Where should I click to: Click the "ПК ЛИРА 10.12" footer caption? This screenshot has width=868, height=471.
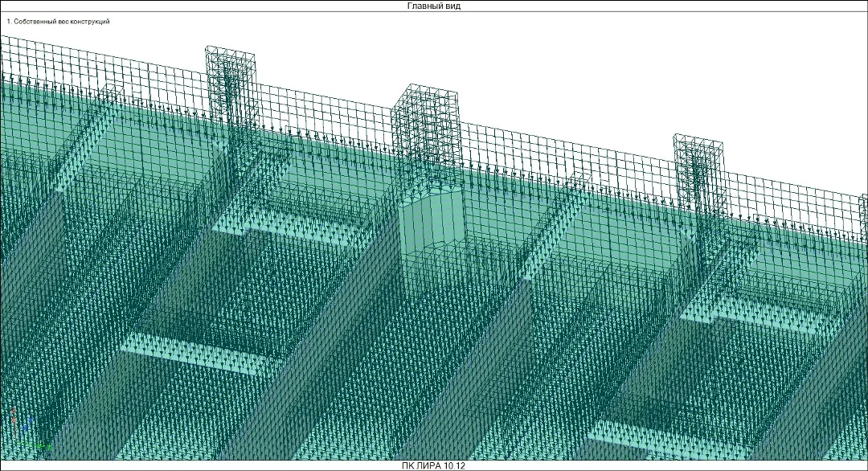pyautogui.click(x=433, y=465)
